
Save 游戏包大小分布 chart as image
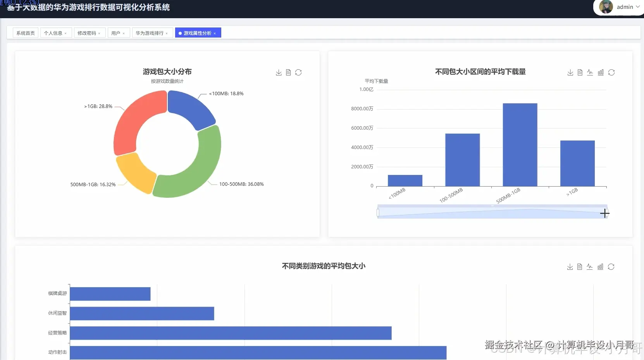(279, 72)
